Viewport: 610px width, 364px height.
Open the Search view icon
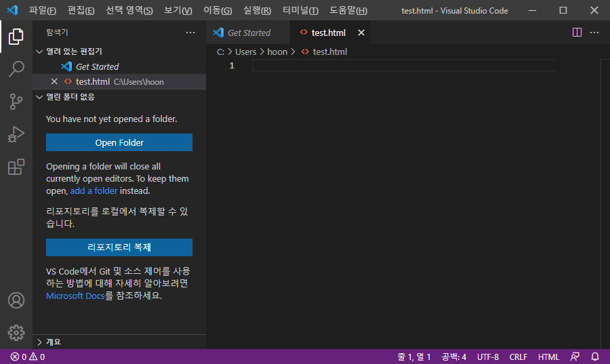click(x=16, y=69)
